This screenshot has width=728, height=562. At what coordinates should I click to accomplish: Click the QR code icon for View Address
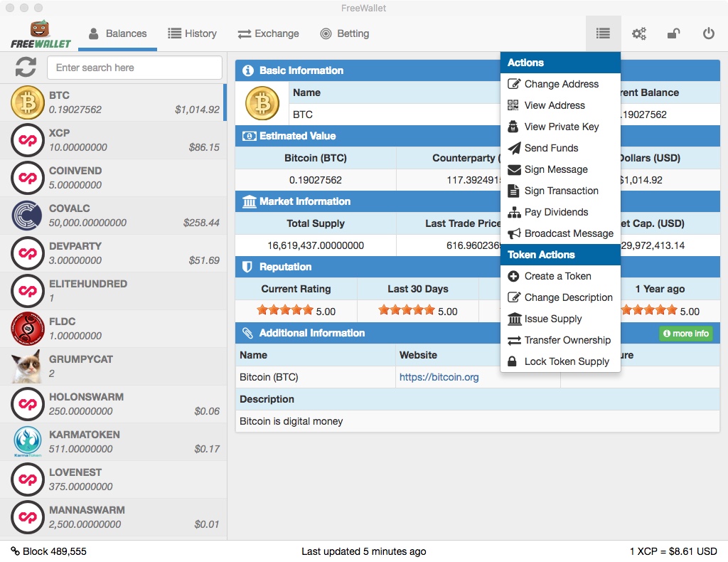point(513,105)
